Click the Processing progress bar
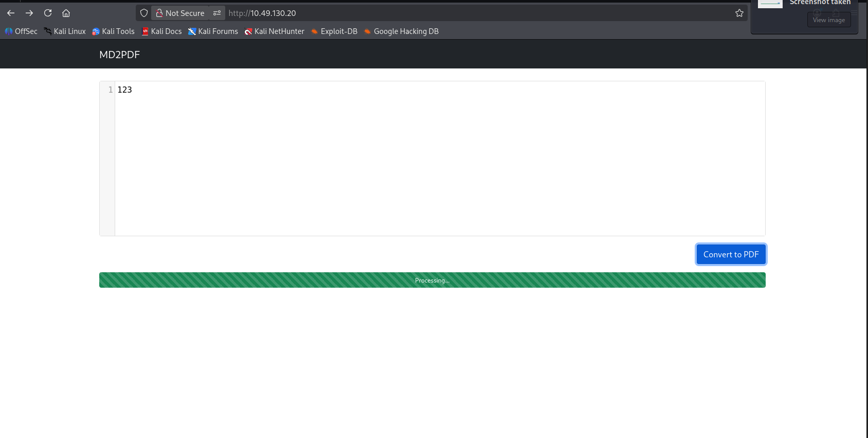This screenshot has height=438, width=868. 432,280
